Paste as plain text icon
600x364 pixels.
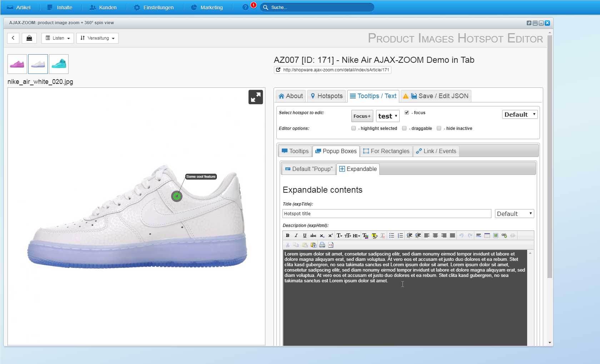314,245
